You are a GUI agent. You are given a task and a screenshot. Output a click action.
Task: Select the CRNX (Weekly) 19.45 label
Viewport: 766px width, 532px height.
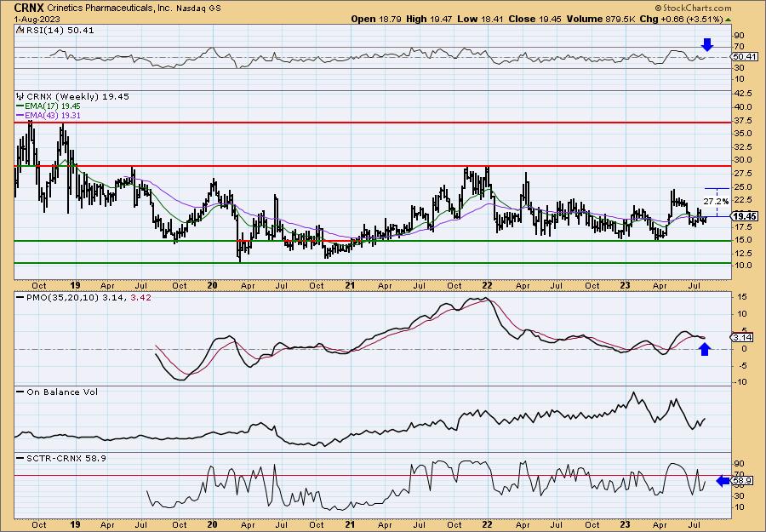click(77, 96)
